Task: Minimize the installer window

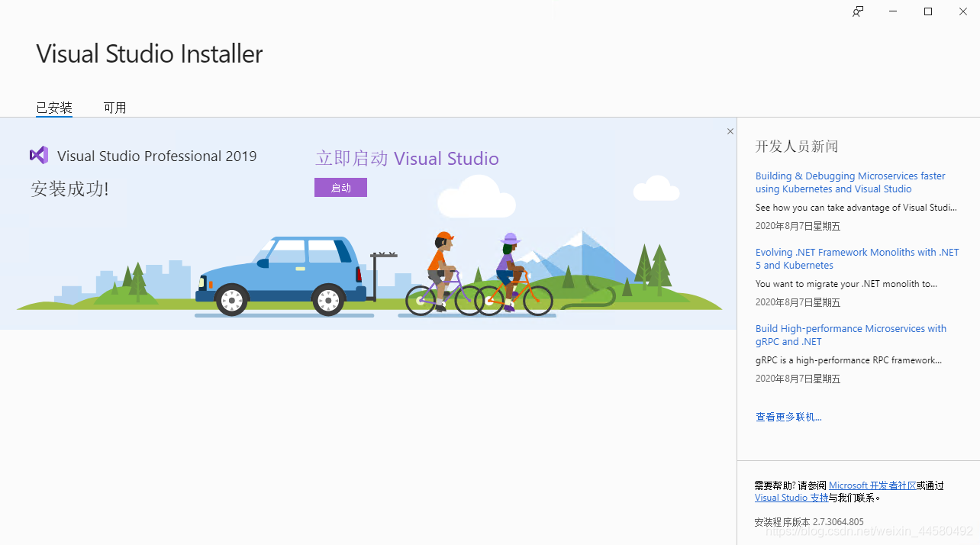Action: [x=893, y=11]
